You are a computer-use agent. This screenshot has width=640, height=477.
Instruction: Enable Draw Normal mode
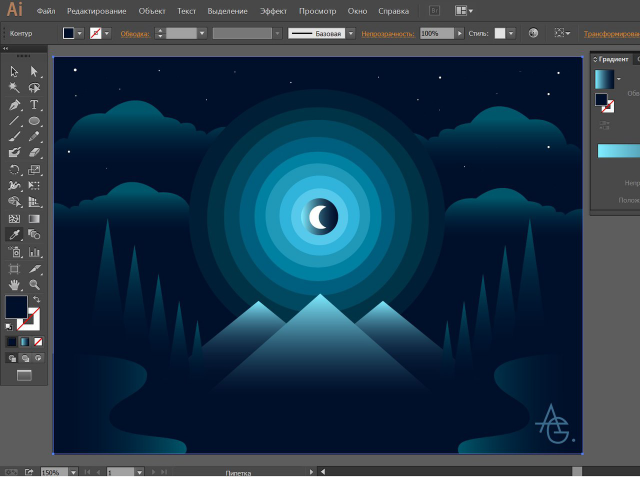(x=12, y=358)
